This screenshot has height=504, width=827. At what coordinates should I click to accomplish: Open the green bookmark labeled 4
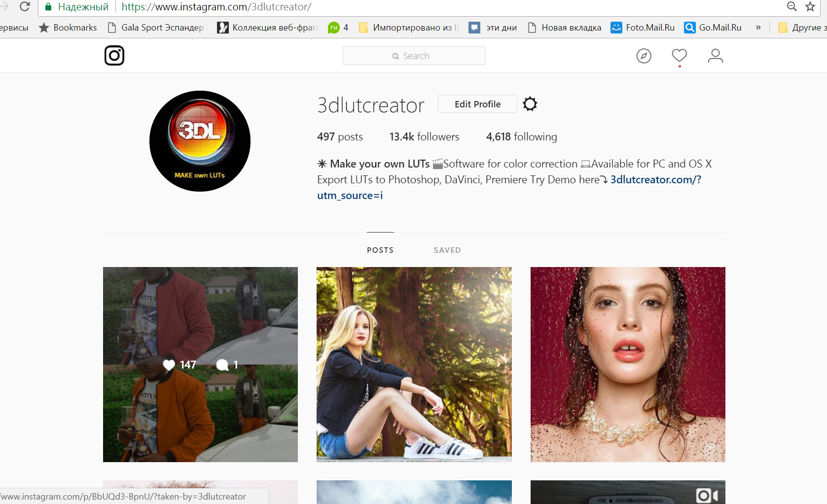[338, 28]
